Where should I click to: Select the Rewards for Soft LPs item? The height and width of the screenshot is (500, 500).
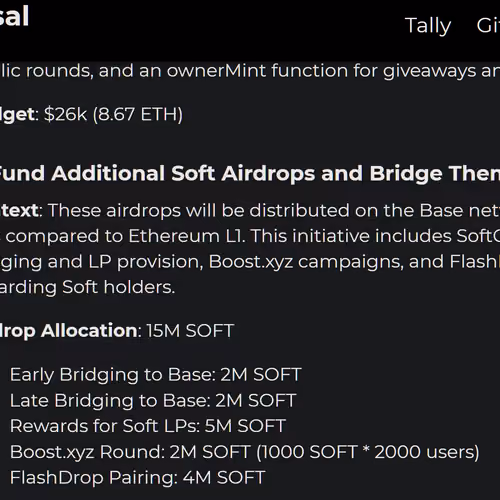click(x=148, y=426)
